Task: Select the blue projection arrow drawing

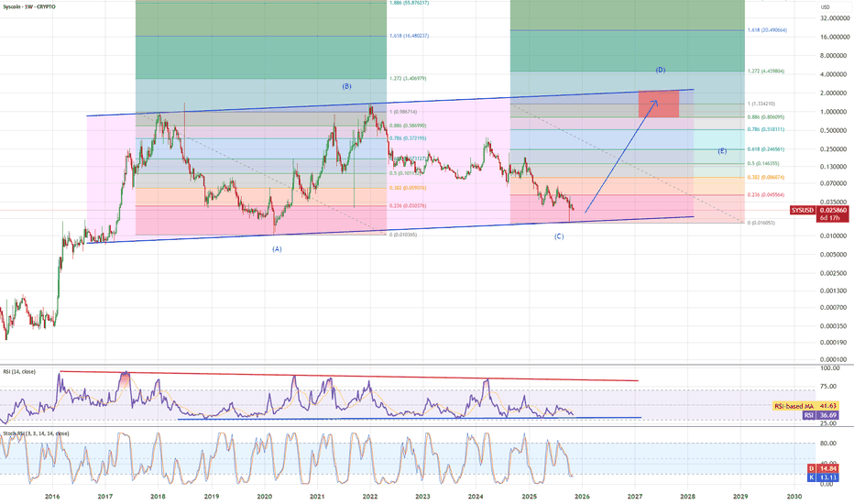Action: 621,156
